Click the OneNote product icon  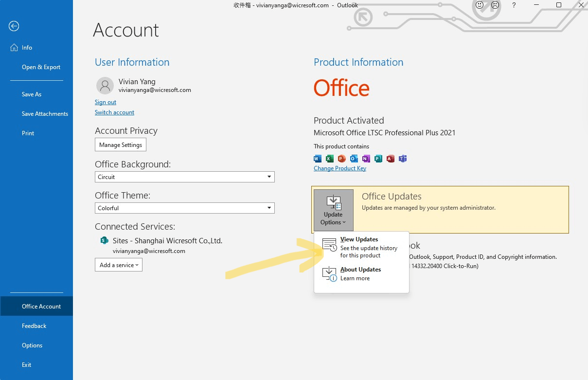pyautogui.click(x=366, y=158)
